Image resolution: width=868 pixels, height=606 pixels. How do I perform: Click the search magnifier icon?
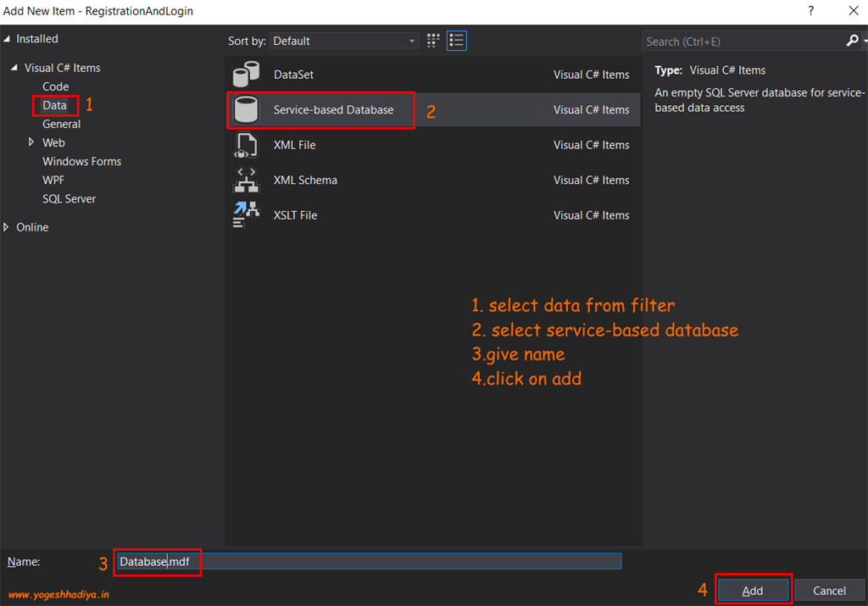(x=851, y=41)
